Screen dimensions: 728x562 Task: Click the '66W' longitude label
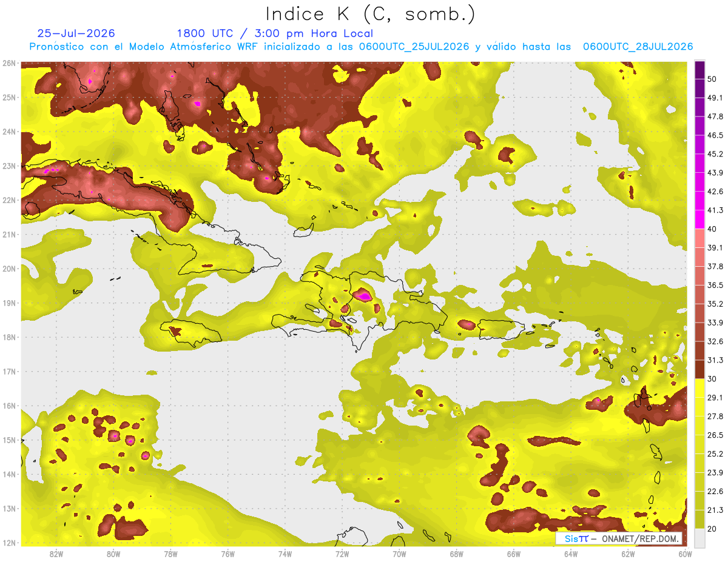pos(513,554)
